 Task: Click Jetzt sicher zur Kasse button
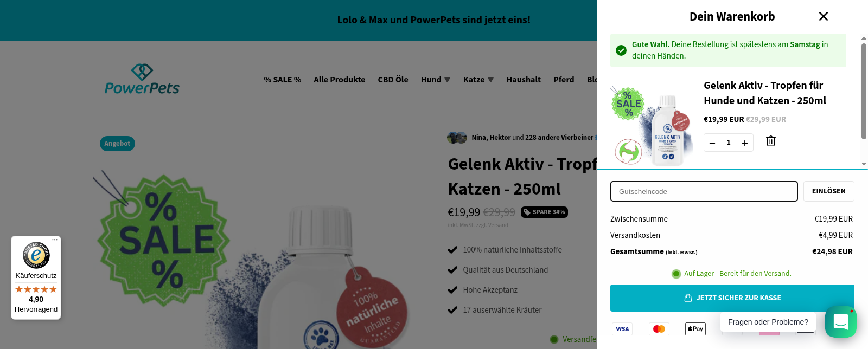(x=732, y=298)
